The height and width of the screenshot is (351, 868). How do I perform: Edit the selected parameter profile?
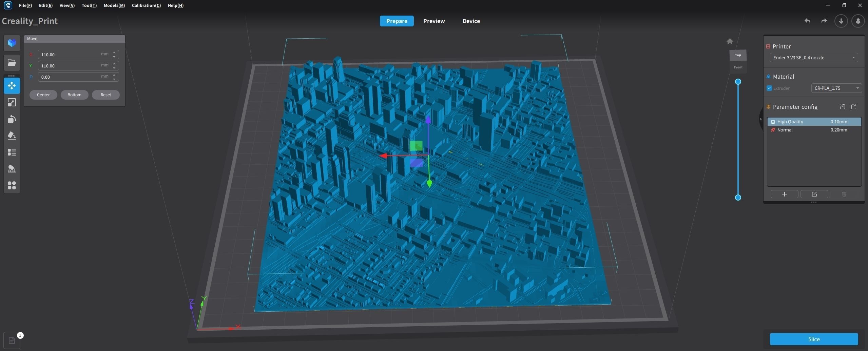[x=814, y=194]
